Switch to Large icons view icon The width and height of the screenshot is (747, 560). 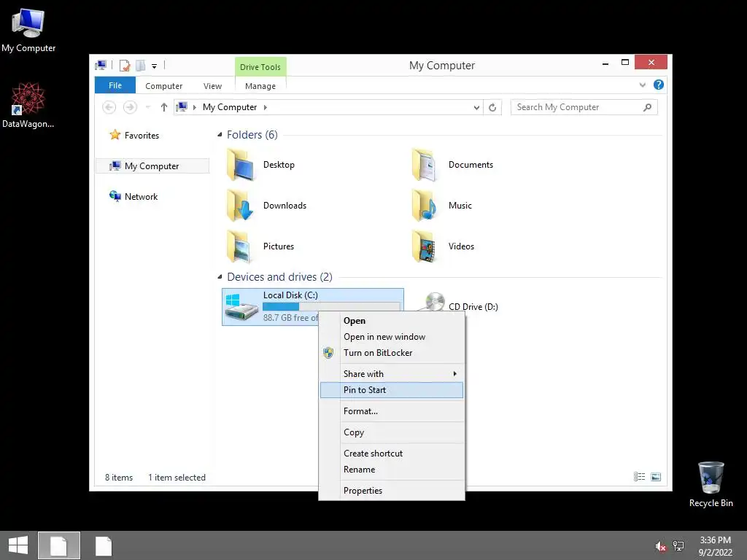pos(656,477)
